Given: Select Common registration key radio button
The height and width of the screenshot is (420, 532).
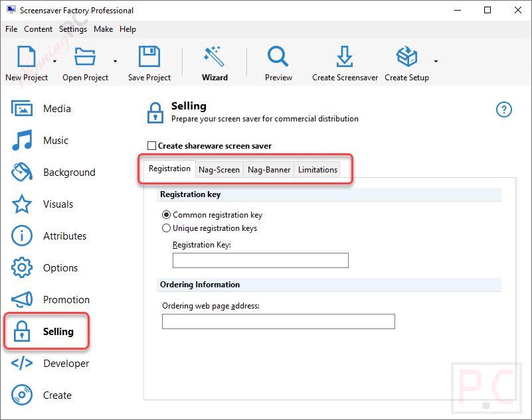Looking at the screenshot, I should coord(166,215).
